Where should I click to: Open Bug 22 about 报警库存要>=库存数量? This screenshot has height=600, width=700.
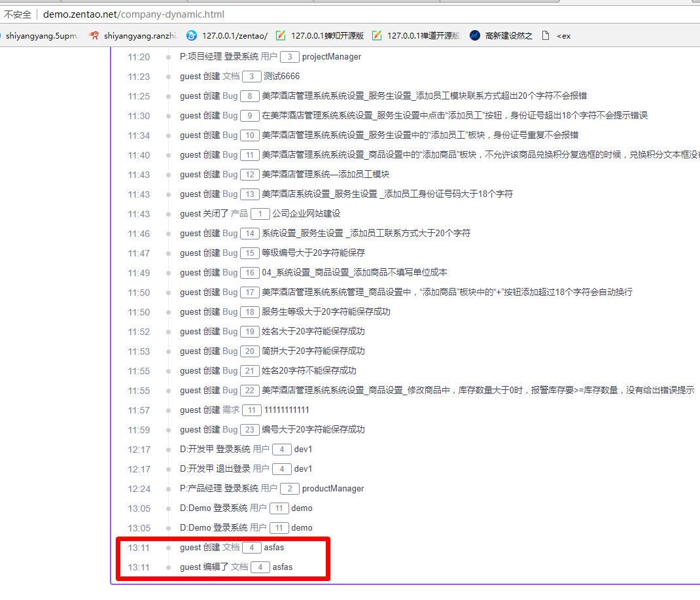[478, 391]
